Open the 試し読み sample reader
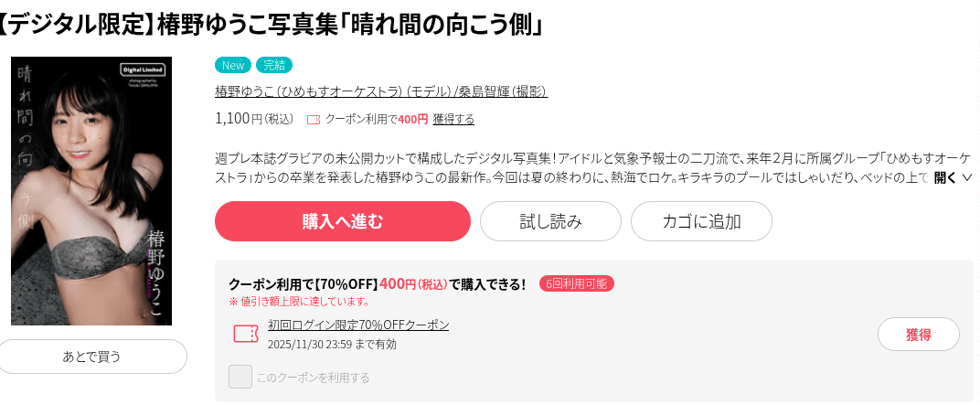 [x=550, y=221]
